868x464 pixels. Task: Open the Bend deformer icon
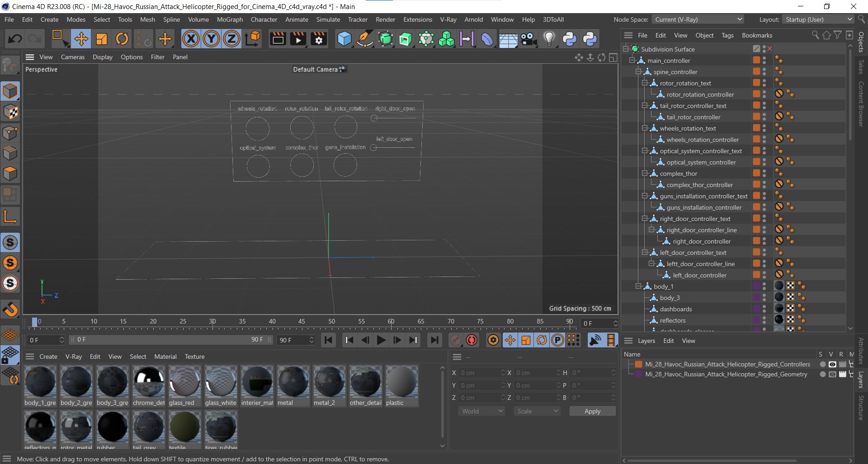click(x=487, y=39)
